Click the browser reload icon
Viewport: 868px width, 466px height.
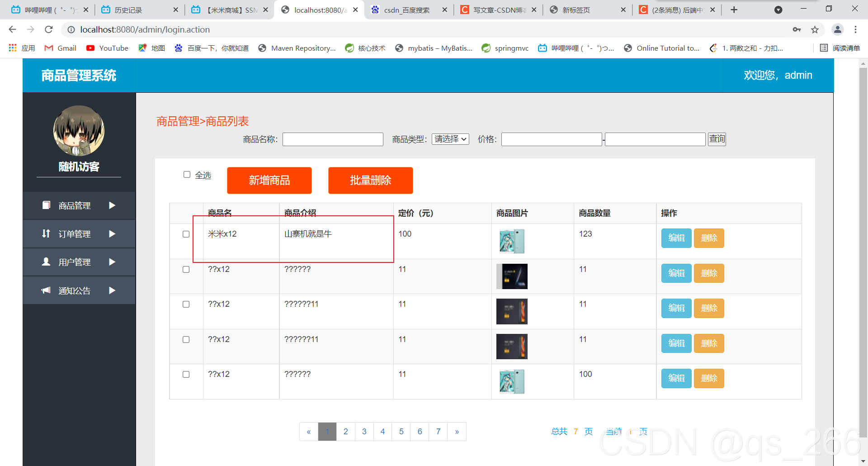point(48,29)
